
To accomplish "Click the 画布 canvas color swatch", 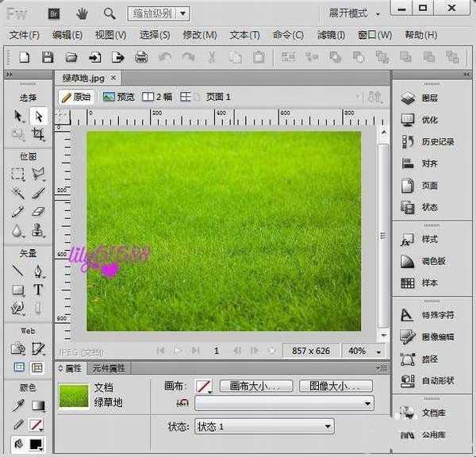I will coord(204,386).
